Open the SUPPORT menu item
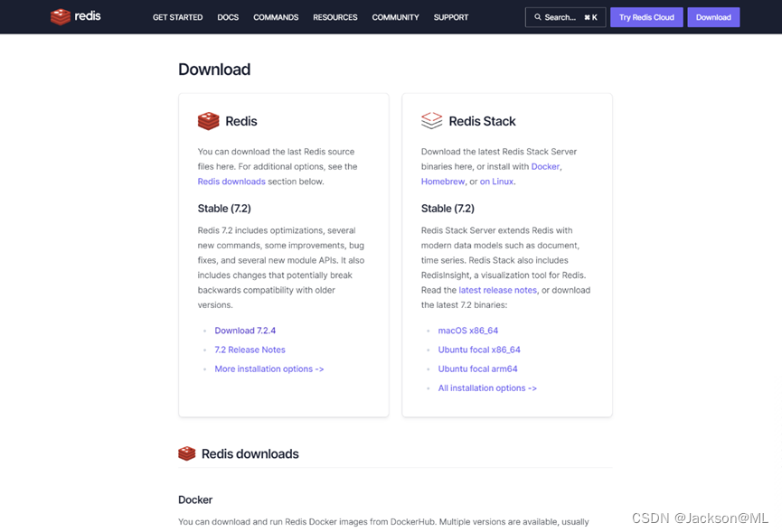Screen dimensions: 782x532 [x=451, y=17]
